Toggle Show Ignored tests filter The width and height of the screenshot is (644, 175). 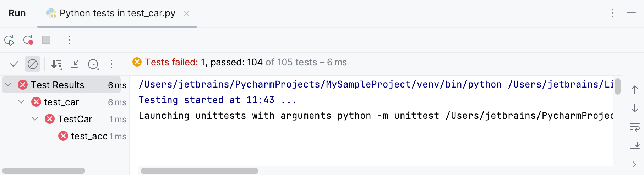33,64
